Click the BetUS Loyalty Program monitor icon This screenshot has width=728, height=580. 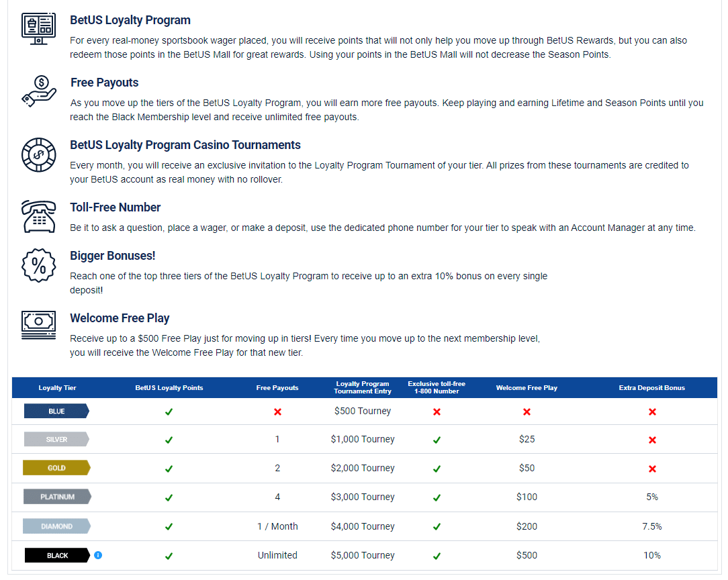[38, 28]
